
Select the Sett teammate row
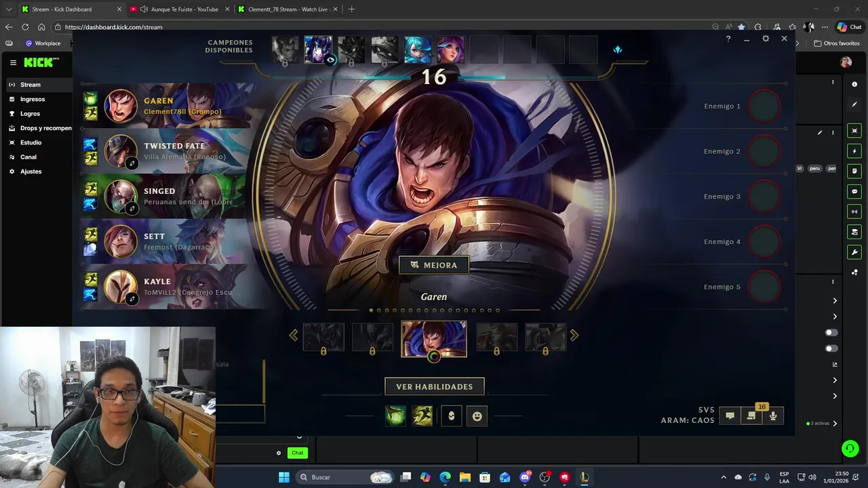point(166,242)
